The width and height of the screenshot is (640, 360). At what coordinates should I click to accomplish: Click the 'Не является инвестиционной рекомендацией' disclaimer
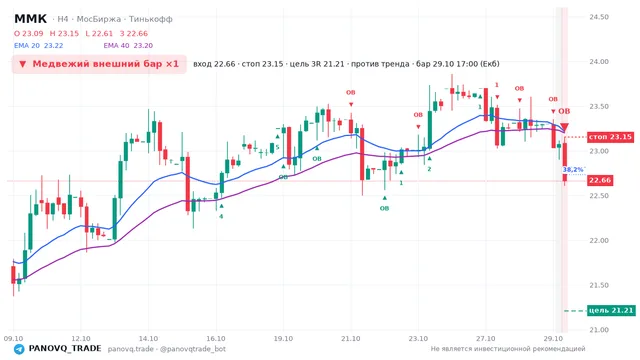pos(508,349)
